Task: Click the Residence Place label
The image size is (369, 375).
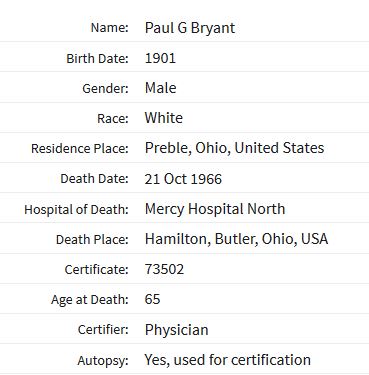Action: [x=80, y=149]
